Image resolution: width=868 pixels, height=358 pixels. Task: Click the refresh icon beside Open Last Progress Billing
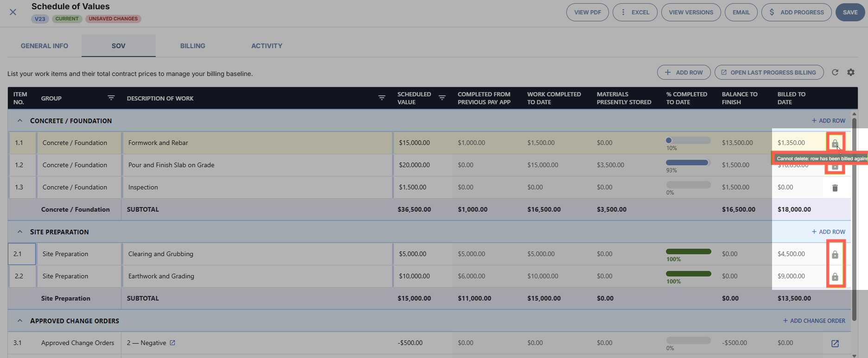click(x=835, y=72)
